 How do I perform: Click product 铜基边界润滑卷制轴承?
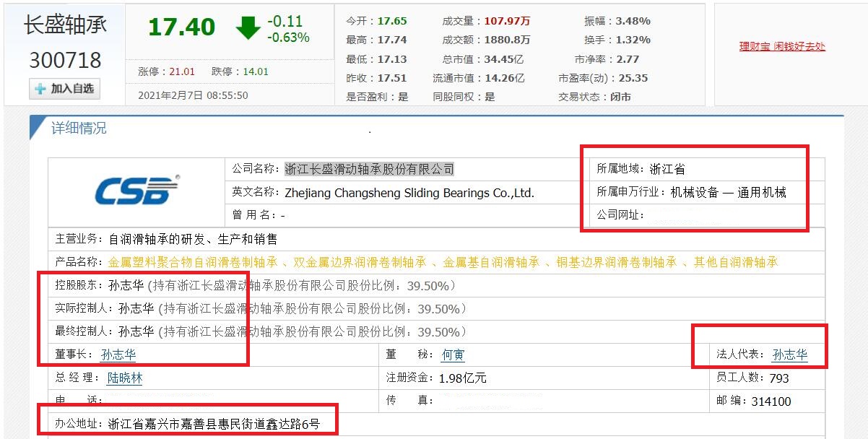[x=616, y=262]
